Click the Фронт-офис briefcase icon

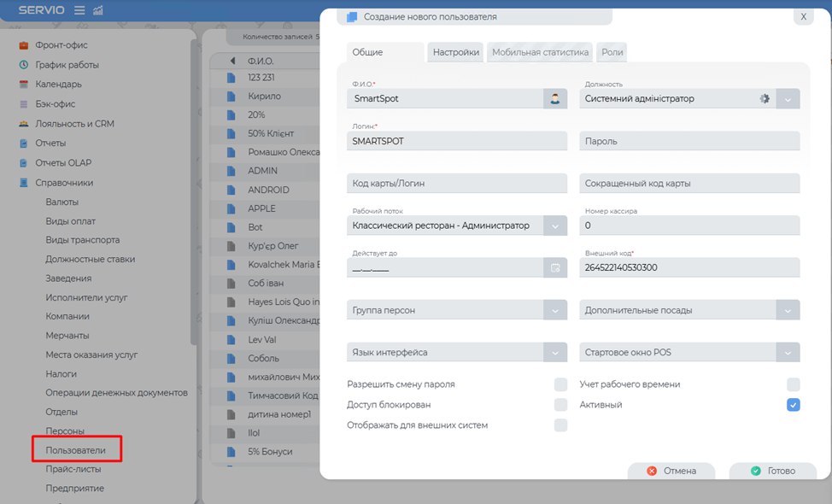tap(24, 44)
